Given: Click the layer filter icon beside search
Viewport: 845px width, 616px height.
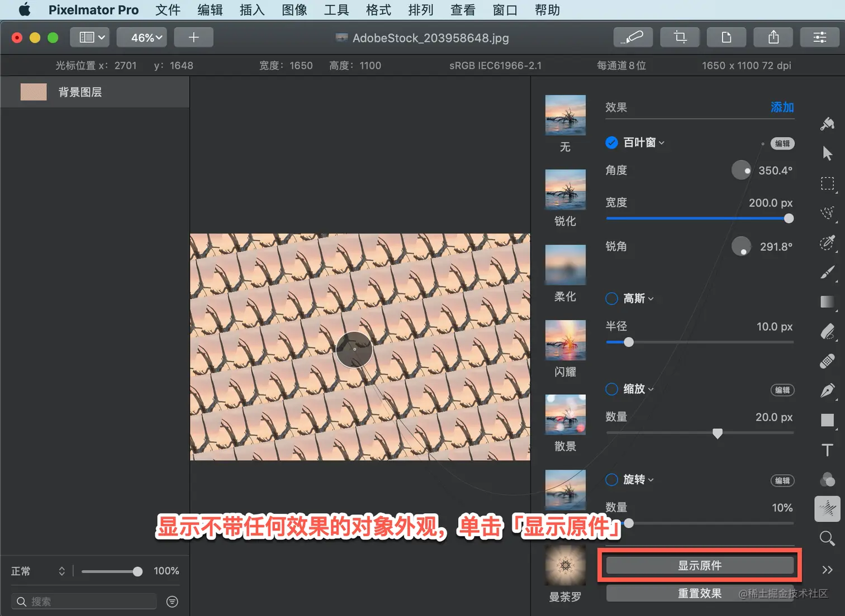Looking at the screenshot, I should [x=172, y=601].
